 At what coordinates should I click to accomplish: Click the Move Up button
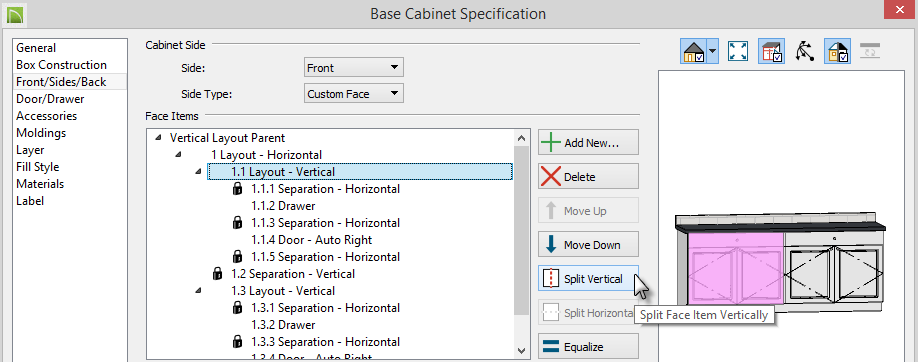588,211
